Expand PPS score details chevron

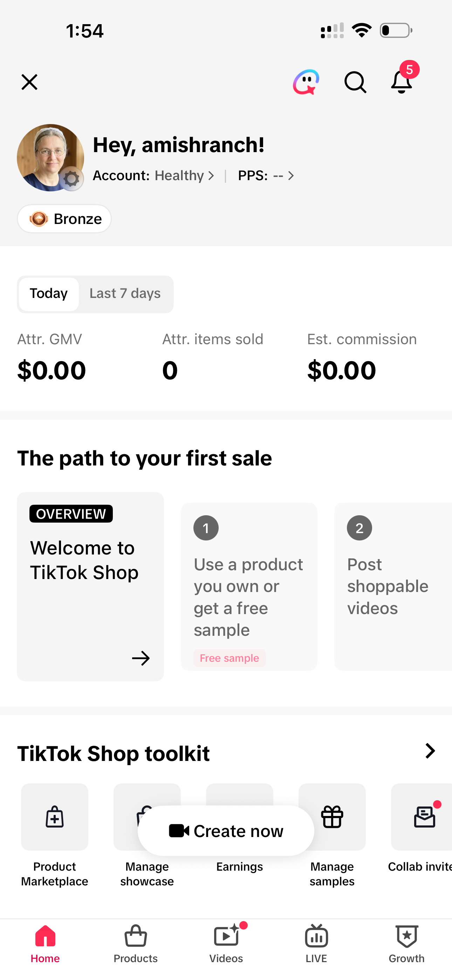(x=291, y=176)
